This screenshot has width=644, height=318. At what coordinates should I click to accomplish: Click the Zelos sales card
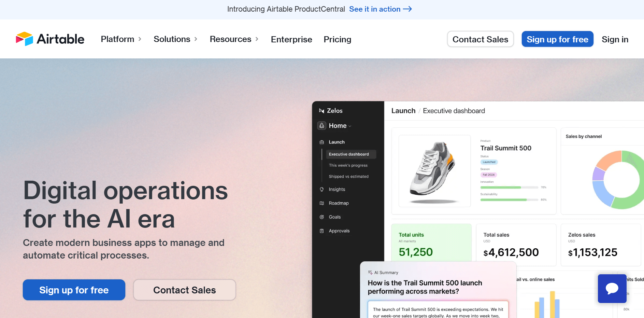pos(600,245)
